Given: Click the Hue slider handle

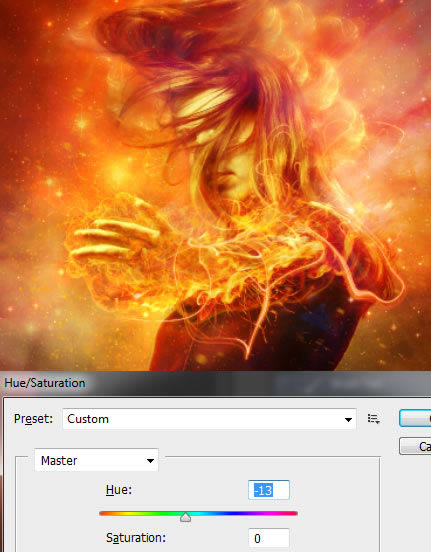Looking at the screenshot, I should tap(185, 517).
